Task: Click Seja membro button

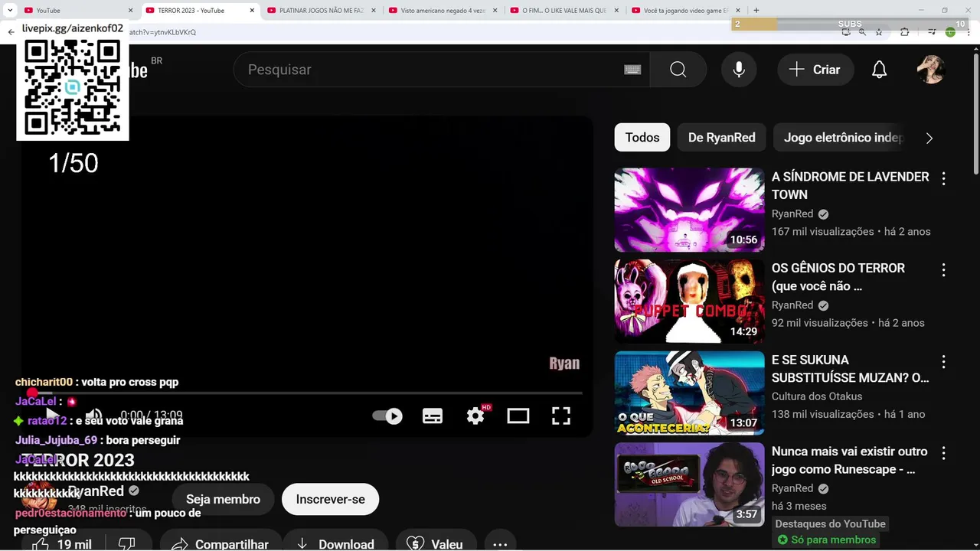Action: [223, 499]
